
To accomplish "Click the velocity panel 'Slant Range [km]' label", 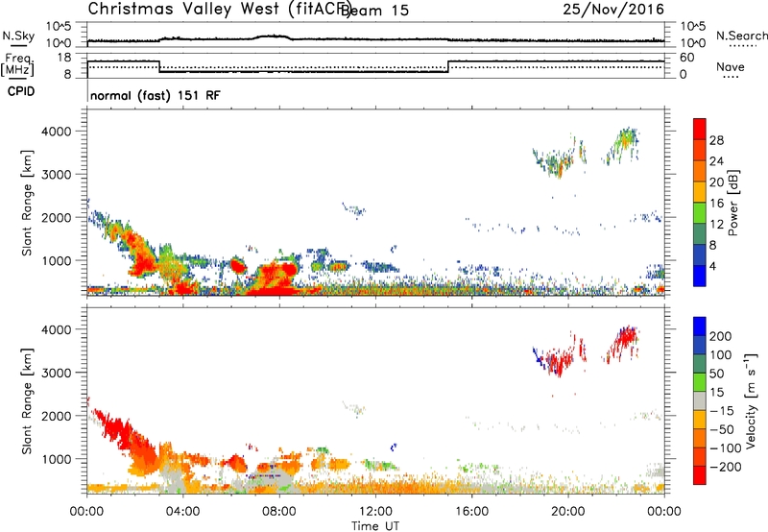I will 27,401.
